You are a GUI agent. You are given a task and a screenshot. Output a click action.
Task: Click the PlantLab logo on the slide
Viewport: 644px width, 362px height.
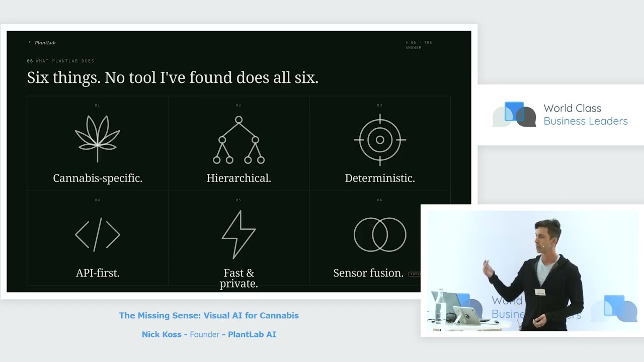point(42,43)
